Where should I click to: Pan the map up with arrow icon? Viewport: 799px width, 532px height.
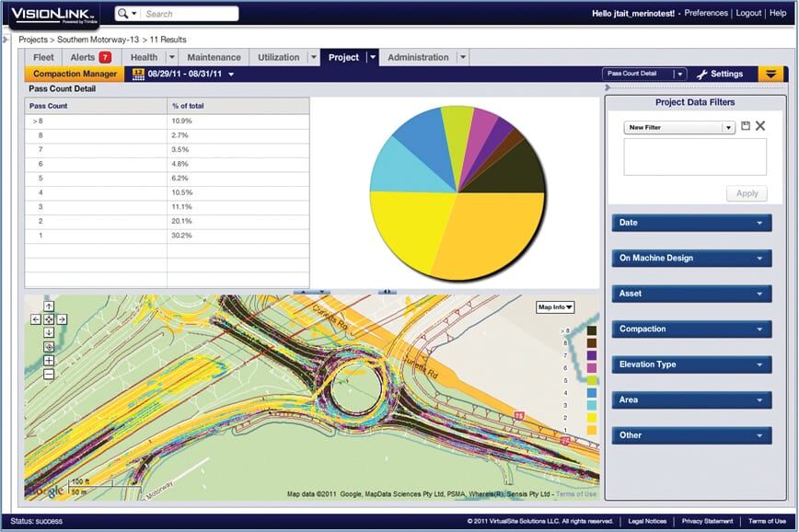click(x=49, y=306)
